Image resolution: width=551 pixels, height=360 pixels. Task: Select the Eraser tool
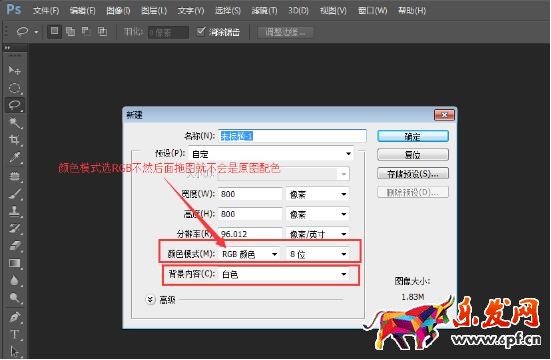14,246
